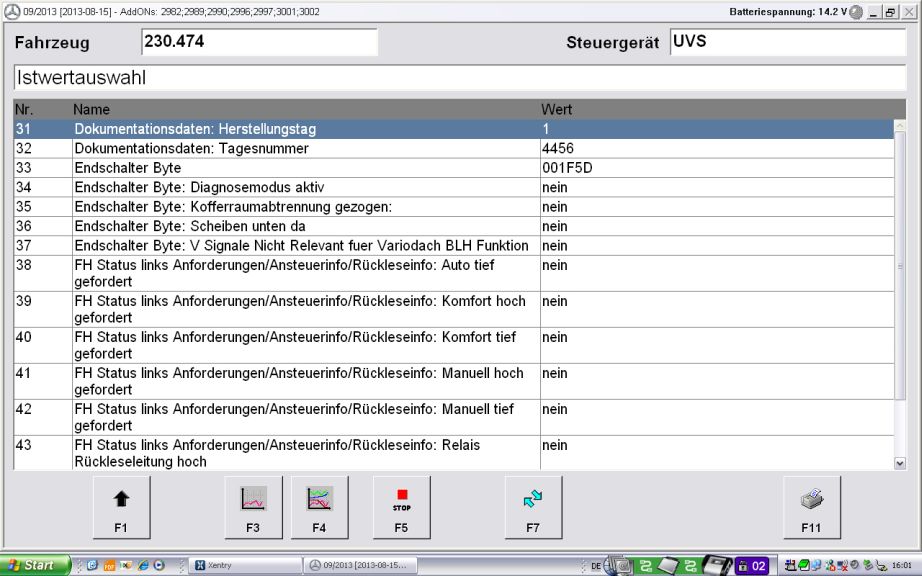Launch the media player quick launch icon

[x=159, y=565]
